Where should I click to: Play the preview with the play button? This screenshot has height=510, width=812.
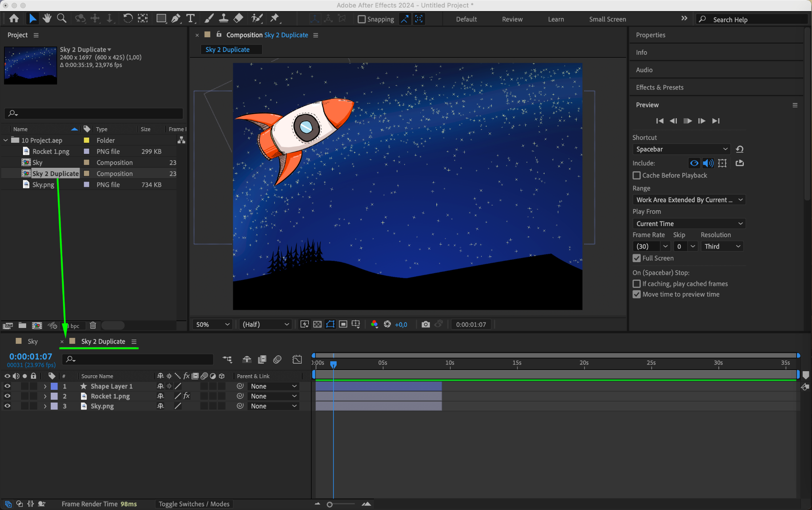tap(688, 121)
